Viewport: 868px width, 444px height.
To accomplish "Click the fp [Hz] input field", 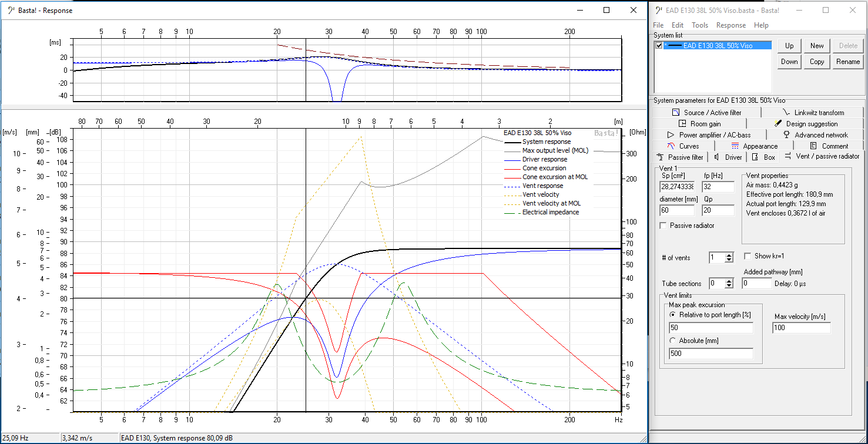I will (x=718, y=187).
